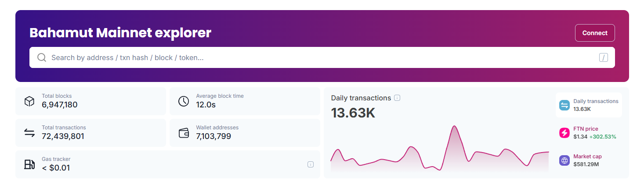Click the peak of the transactions chart

click(x=454, y=127)
